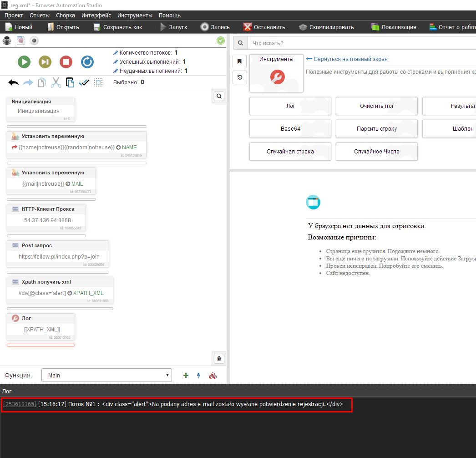Screen dimensions: 476x458
Task: Click the Новый toolbar button
Action: (x=19, y=27)
